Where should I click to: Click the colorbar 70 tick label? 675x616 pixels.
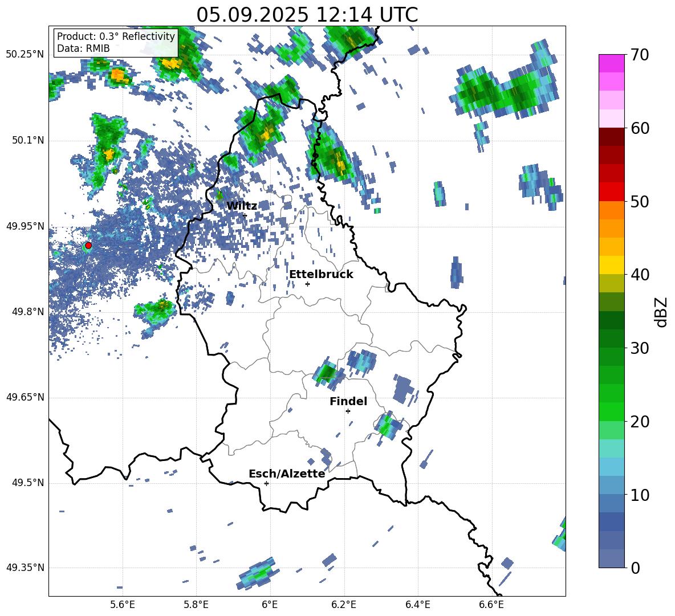coord(640,55)
